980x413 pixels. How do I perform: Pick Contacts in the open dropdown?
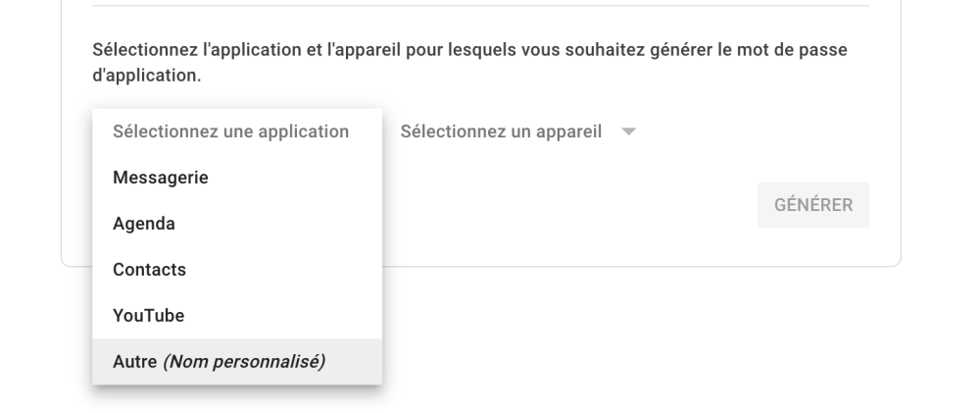click(149, 269)
